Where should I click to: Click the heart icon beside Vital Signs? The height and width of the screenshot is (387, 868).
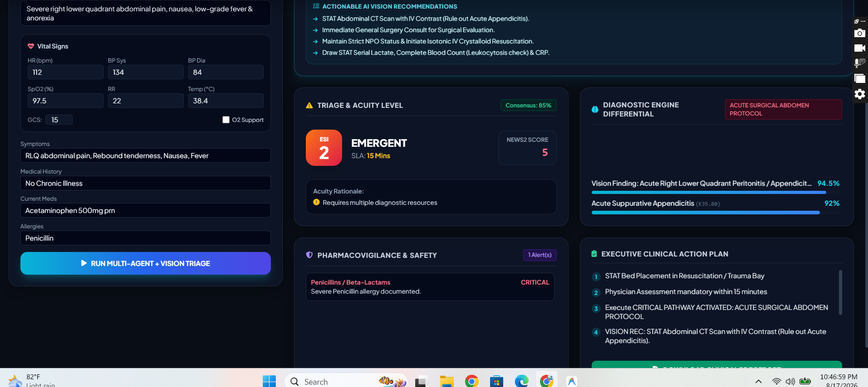click(x=31, y=46)
